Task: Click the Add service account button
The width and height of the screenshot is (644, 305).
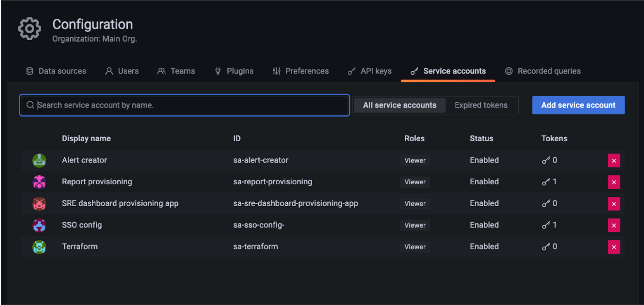Action: (x=578, y=105)
